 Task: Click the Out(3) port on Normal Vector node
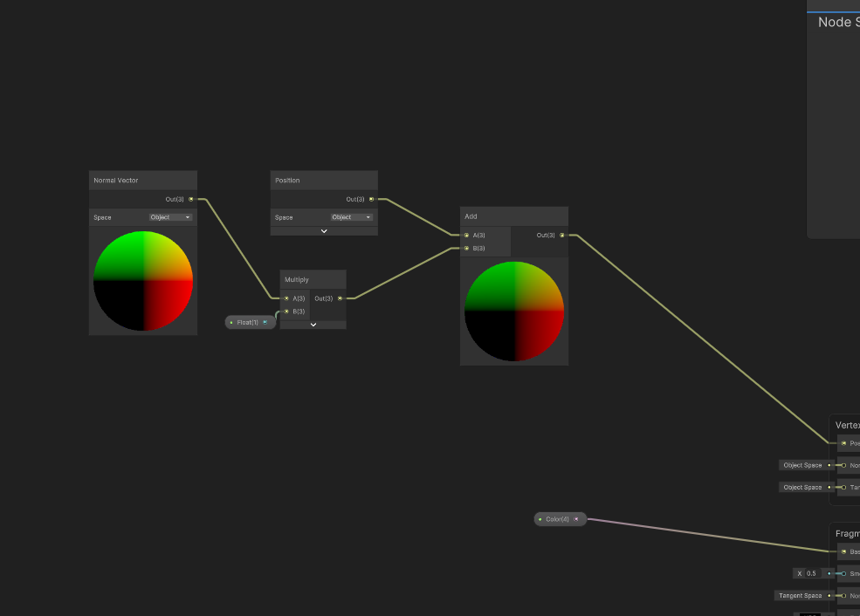191,199
